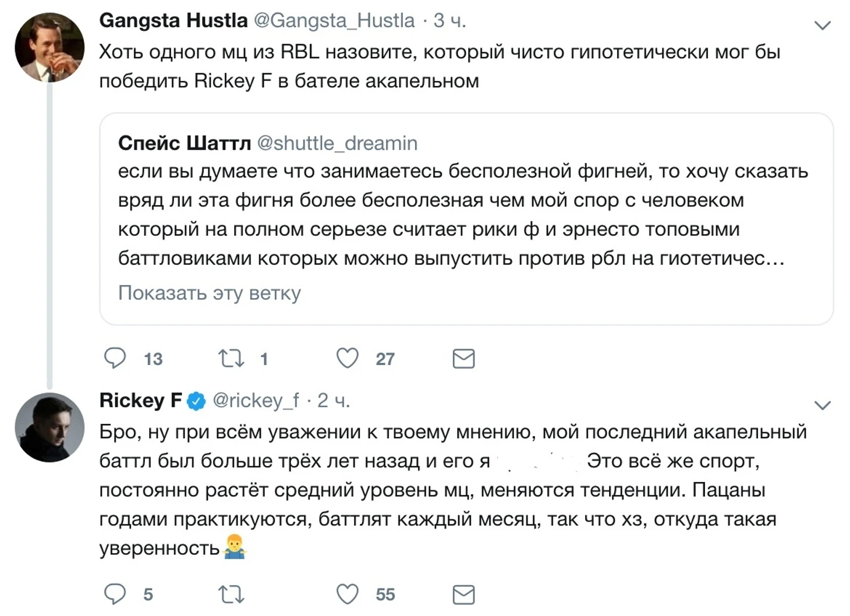Click the Rickey F display name
Viewport: 850px width, 616px height.
[140, 401]
